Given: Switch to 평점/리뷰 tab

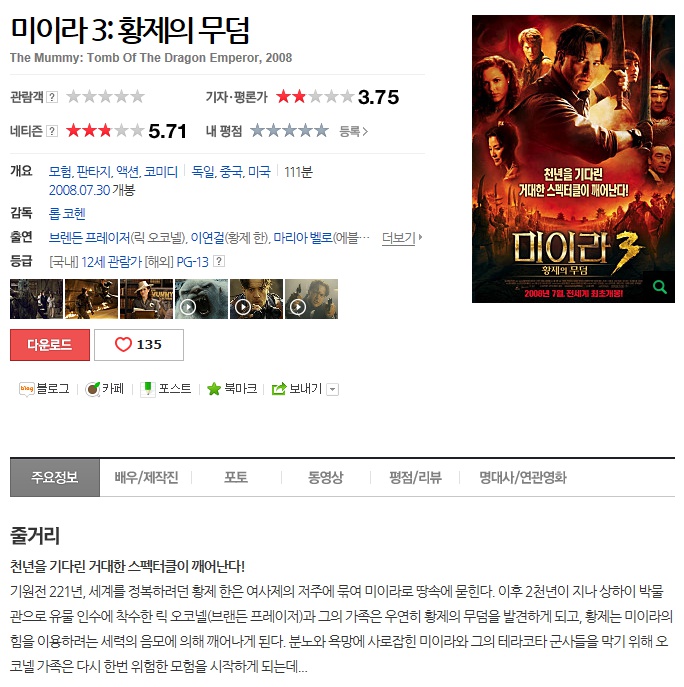Looking at the screenshot, I should 415,477.
